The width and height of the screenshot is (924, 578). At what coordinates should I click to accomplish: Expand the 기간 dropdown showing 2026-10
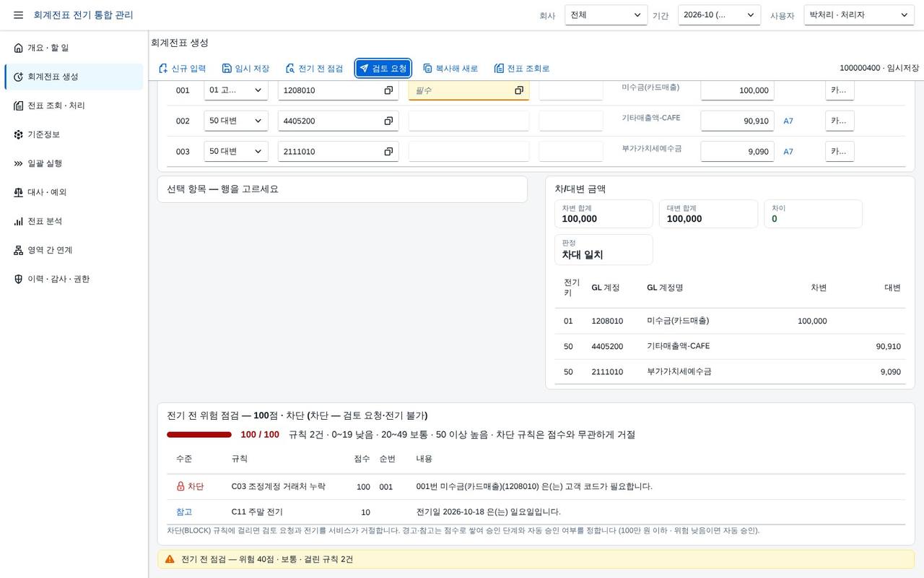719,15
